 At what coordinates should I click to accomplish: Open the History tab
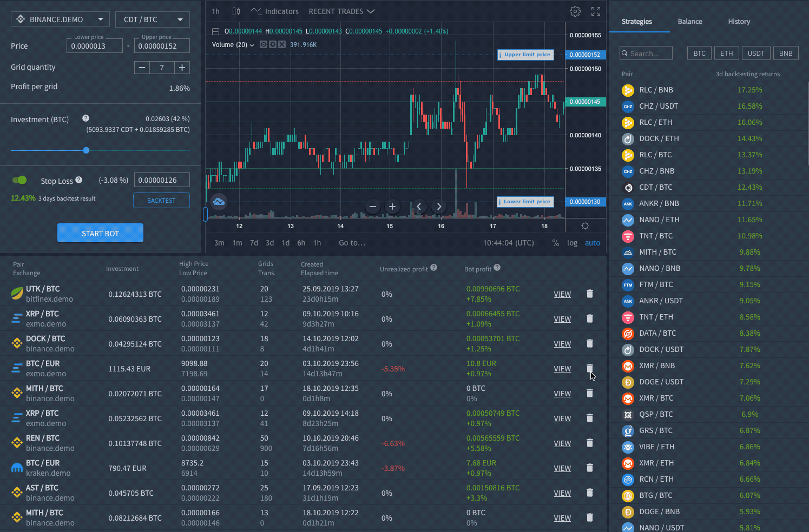(x=739, y=22)
